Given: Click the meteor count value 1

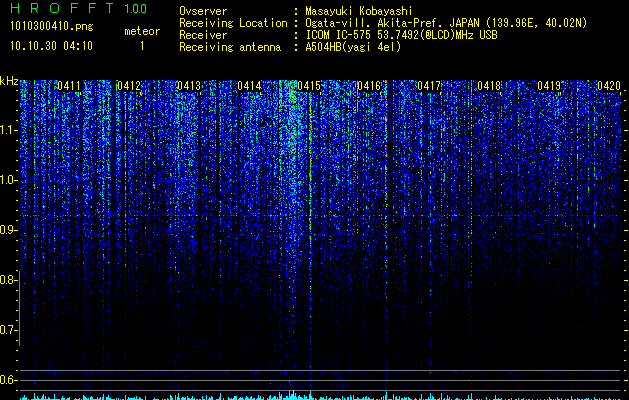Looking at the screenshot, I should point(142,46).
